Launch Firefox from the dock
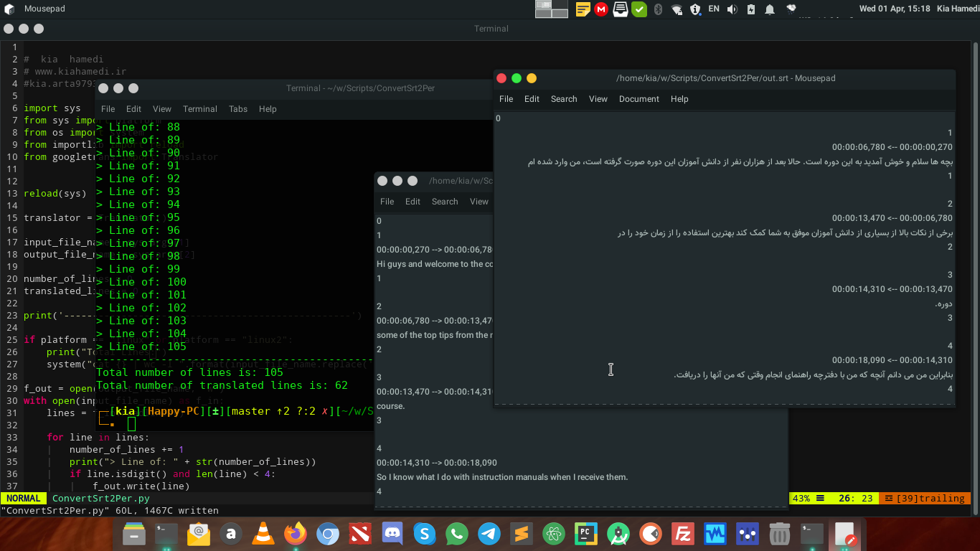The image size is (980, 551). [296, 534]
